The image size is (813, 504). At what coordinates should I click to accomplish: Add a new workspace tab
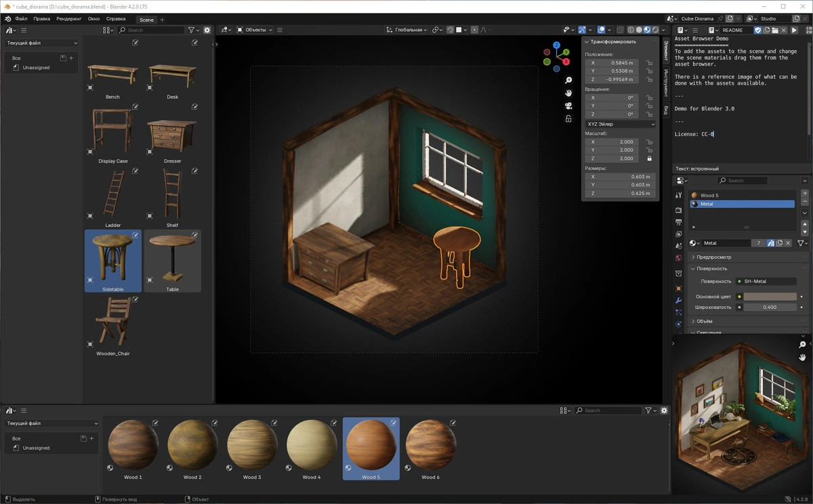(x=162, y=20)
